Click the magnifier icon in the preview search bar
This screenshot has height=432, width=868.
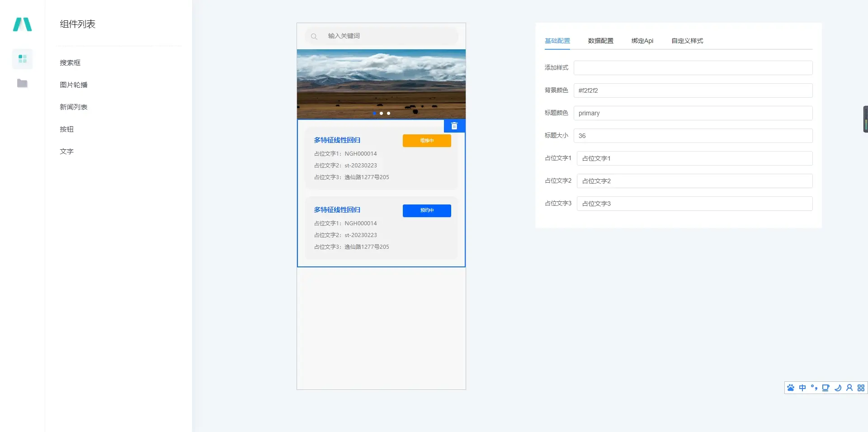click(314, 36)
